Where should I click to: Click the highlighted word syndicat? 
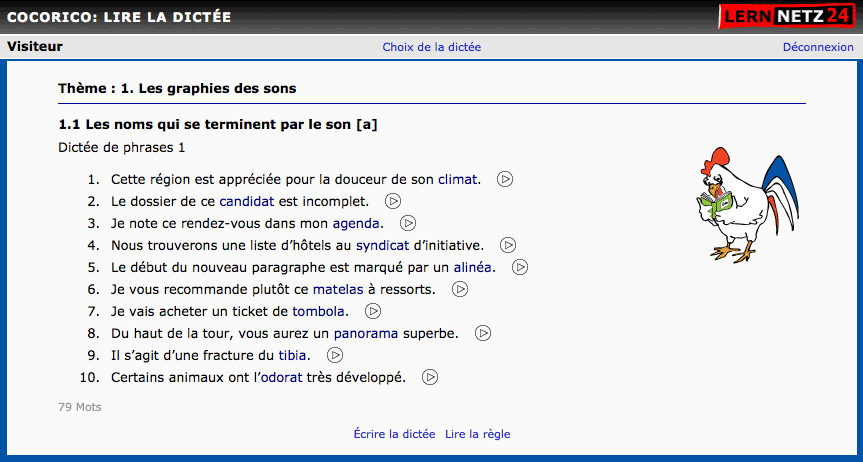click(x=383, y=246)
